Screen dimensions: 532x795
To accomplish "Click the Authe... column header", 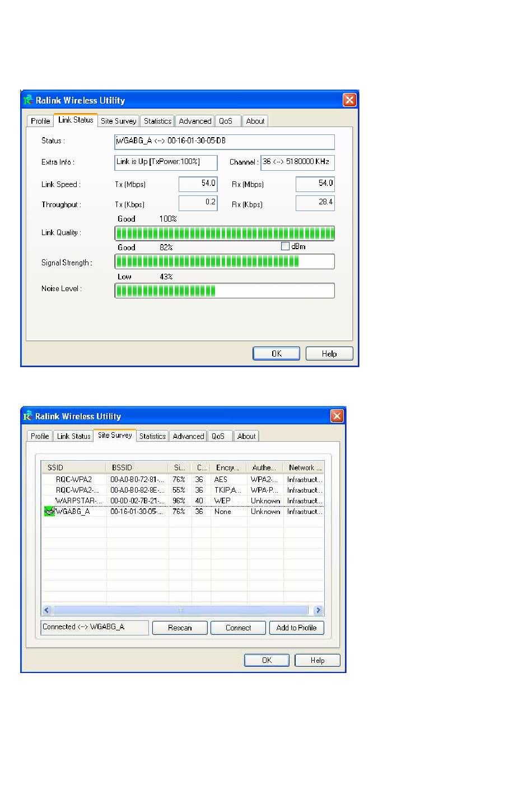I will pyautogui.click(x=264, y=467).
